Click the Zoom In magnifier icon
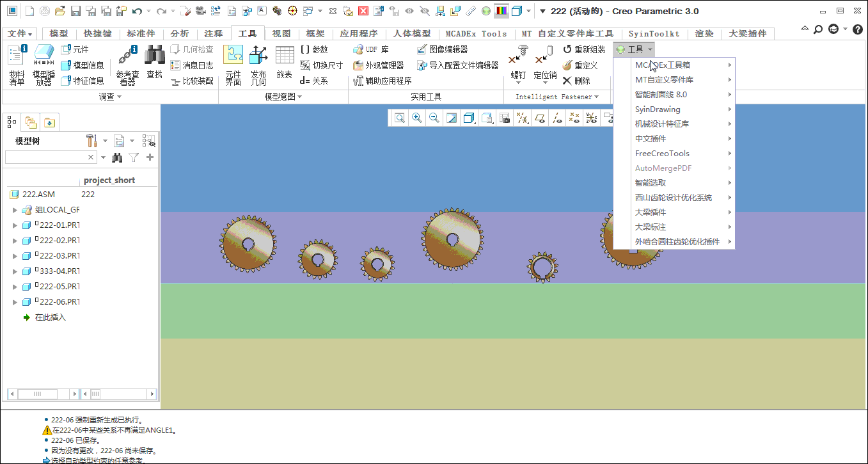This screenshot has height=464, width=868. click(417, 118)
